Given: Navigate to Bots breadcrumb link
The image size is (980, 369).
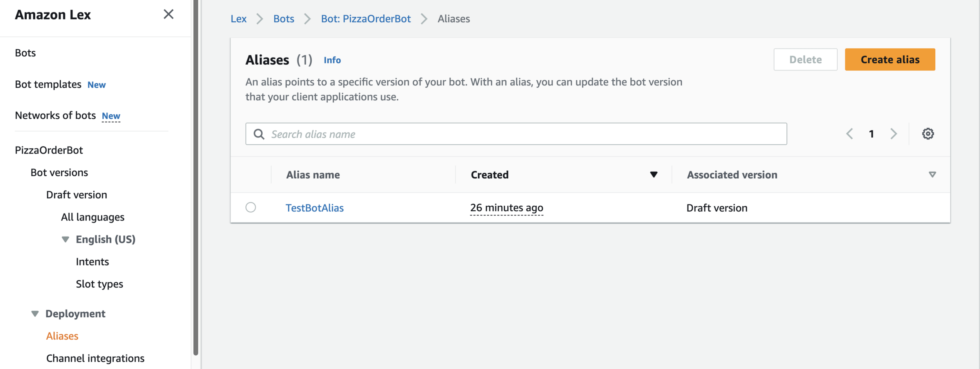Looking at the screenshot, I should point(283,19).
